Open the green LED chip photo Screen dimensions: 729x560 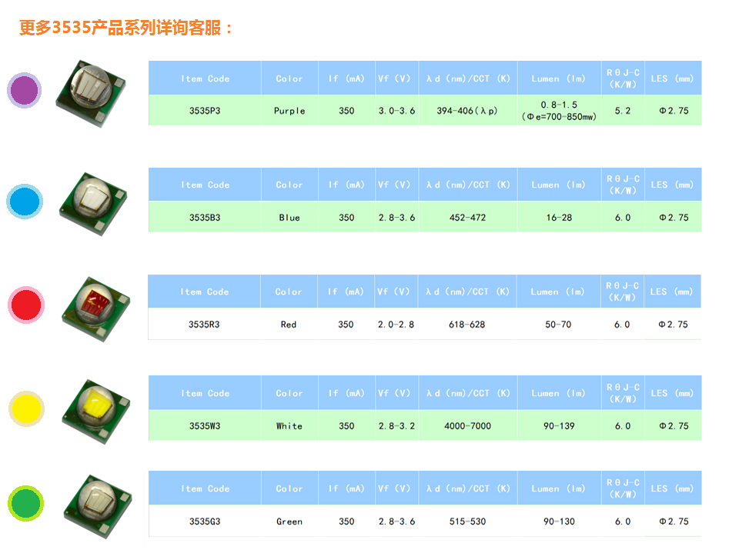click(x=98, y=507)
